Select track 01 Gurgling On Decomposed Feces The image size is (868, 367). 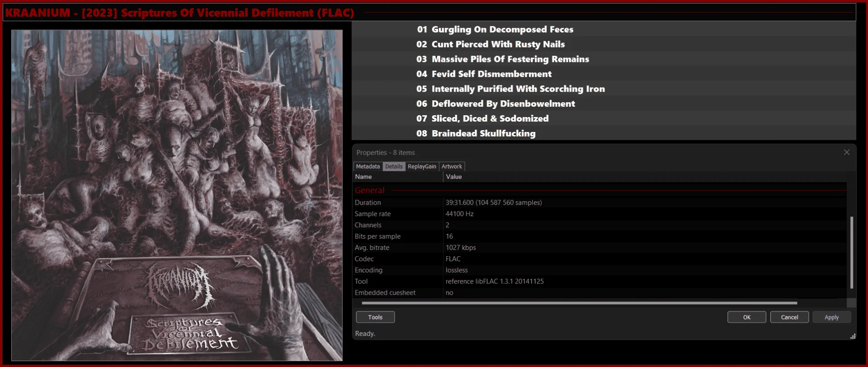(x=604, y=29)
